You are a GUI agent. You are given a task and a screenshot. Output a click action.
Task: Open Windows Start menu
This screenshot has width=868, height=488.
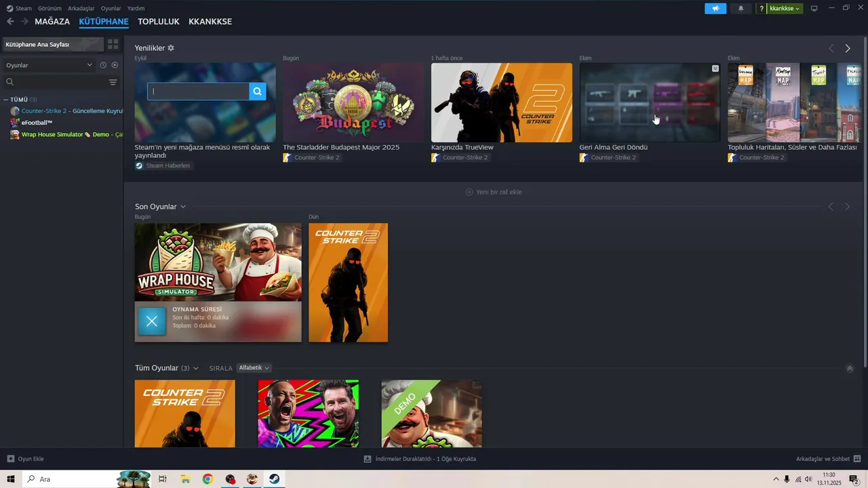(12, 479)
